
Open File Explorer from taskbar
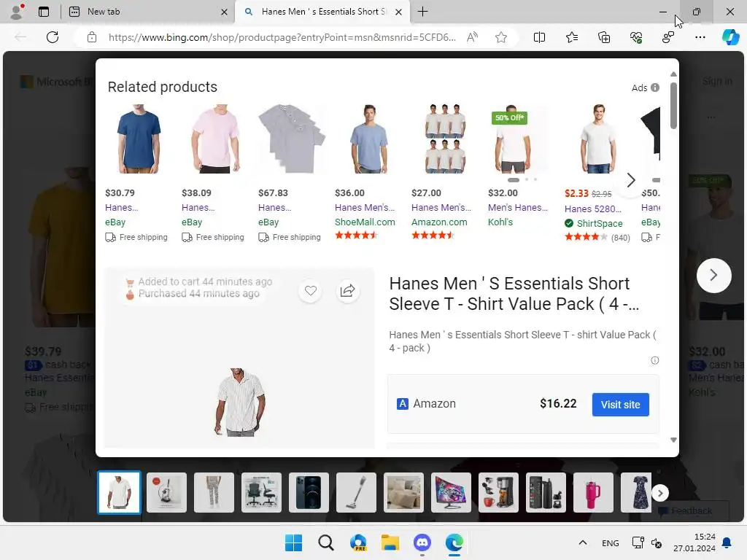[390, 542]
